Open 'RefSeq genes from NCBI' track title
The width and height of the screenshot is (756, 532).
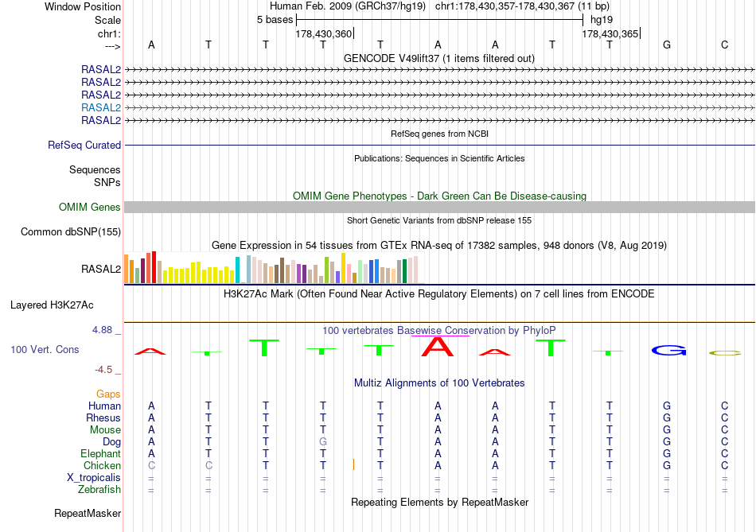tap(439, 134)
